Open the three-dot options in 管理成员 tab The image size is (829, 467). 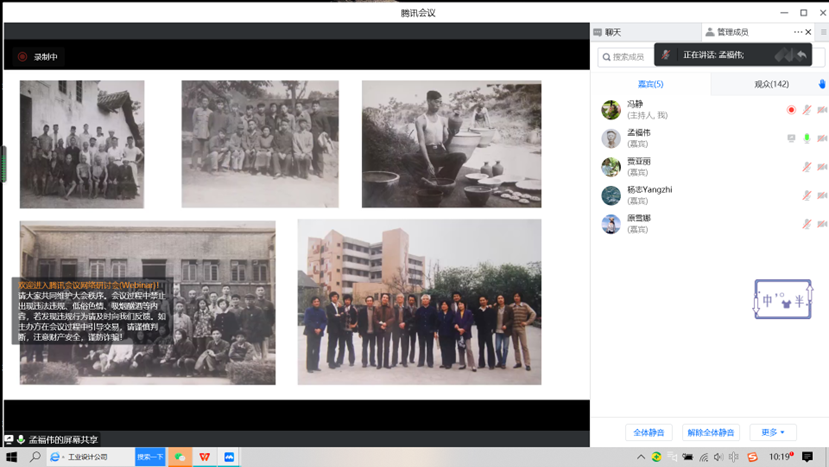click(x=797, y=32)
